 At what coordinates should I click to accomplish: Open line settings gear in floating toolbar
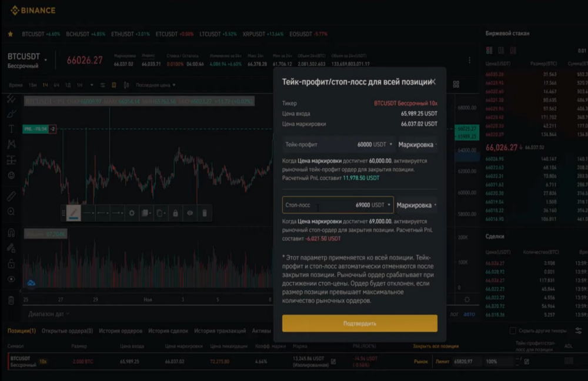[x=132, y=213]
